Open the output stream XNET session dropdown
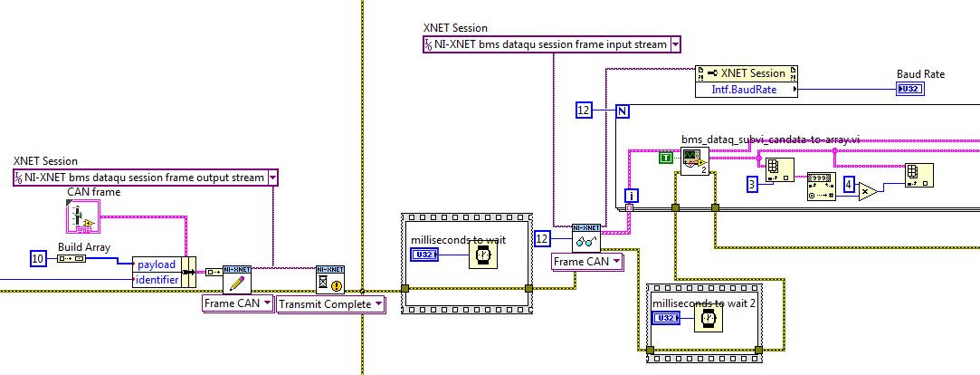Image resolution: width=980 pixels, height=375 pixels. pos(271,178)
